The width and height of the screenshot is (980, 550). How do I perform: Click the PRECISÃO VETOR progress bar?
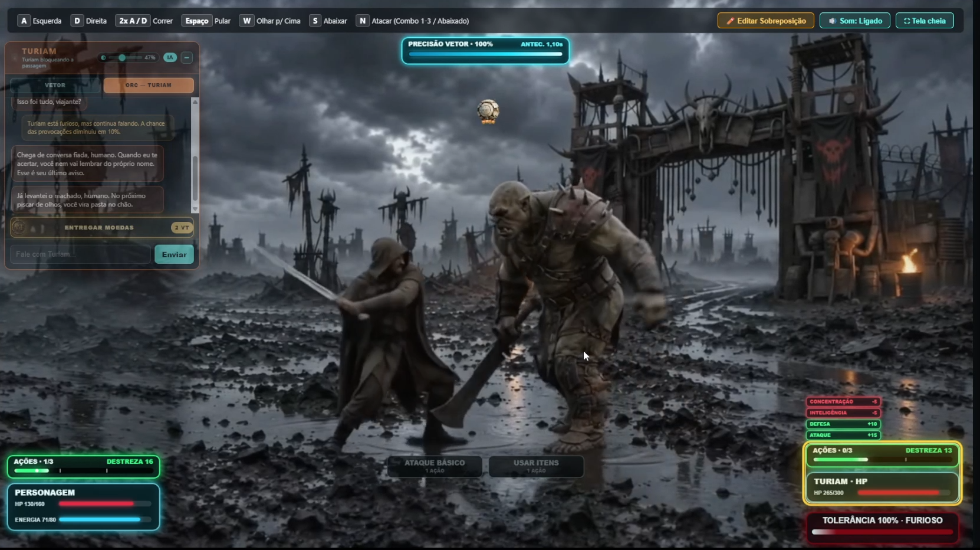[x=485, y=54]
